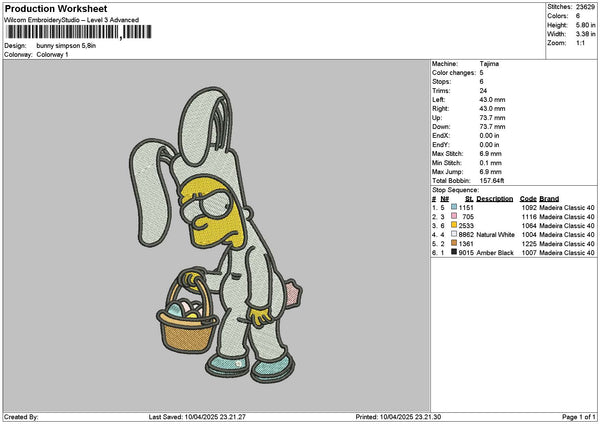Click the 'Color changes:' label

click(x=454, y=73)
